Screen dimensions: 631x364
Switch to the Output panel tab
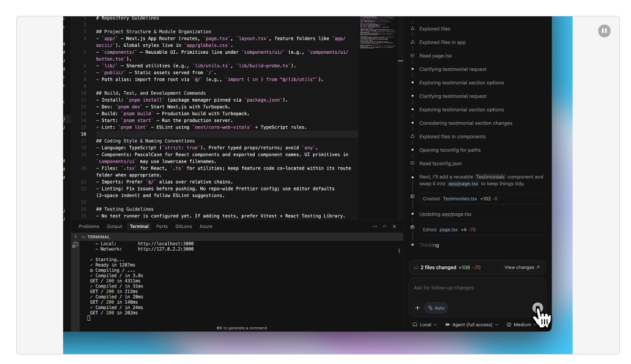(115, 227)
